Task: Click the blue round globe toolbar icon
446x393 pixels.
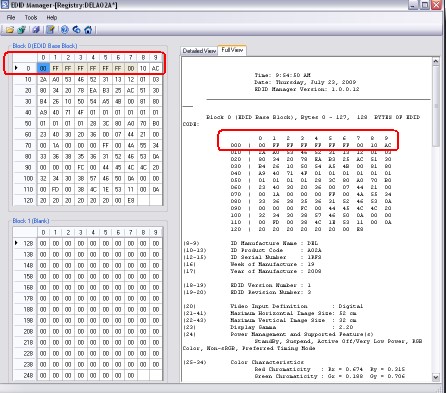Action: 64,30
